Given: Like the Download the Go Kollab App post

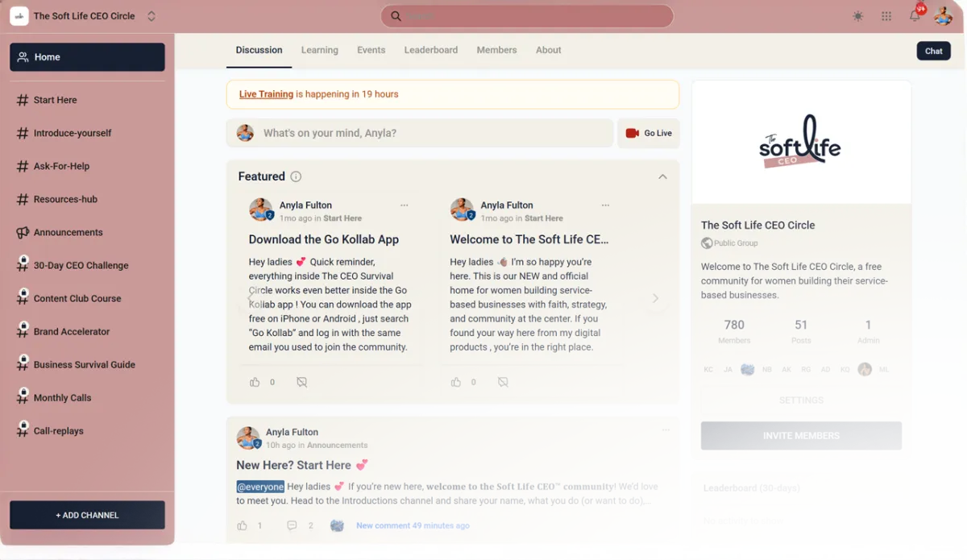Looking at the screenshot, I should tap(255, 382).
